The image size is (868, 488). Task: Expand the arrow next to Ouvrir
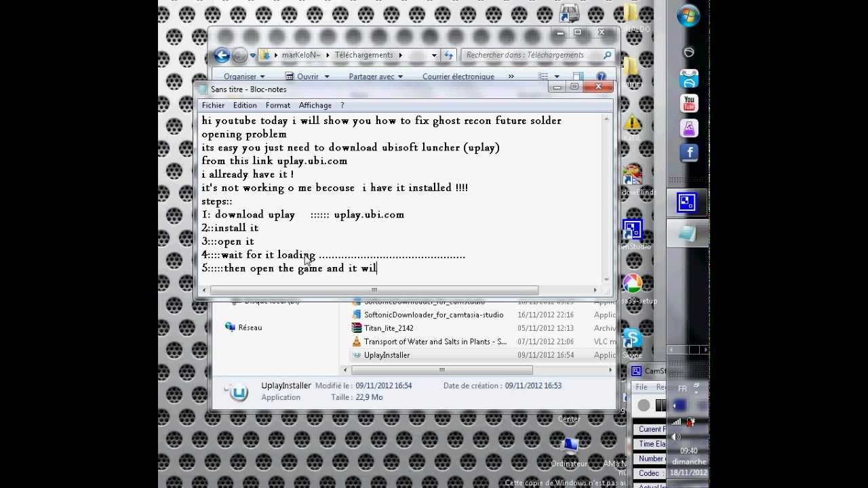point(326,77)
